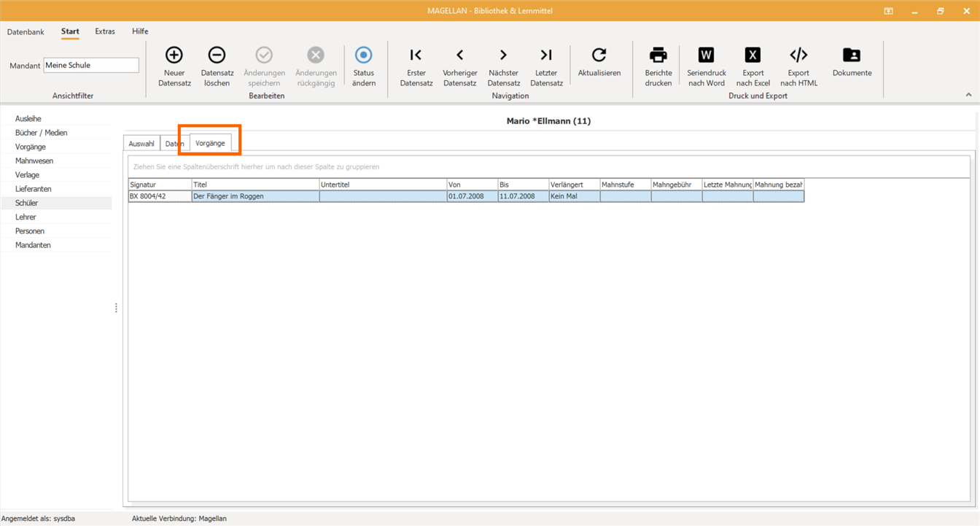
Task: Open Berichte drucken printer icon
Action: point(658,55)
